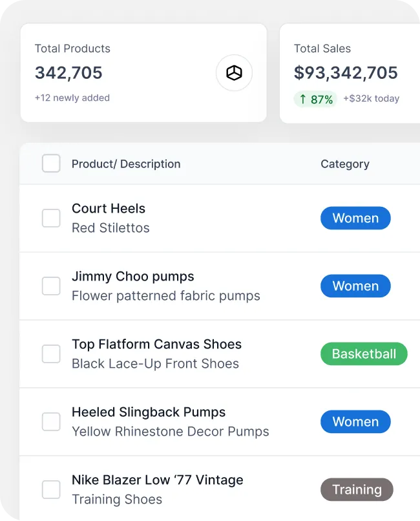Click the green up-arrow 87% badge

click(x=316, y=99)
